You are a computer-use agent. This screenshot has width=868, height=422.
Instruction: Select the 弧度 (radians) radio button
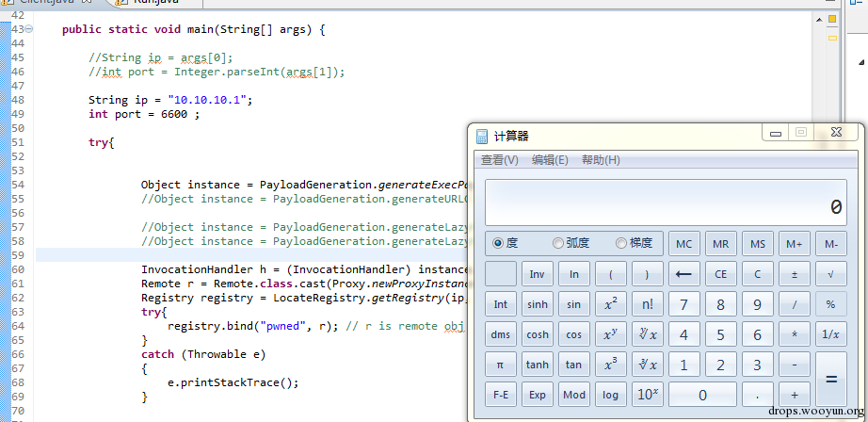(x=558, y=243)
